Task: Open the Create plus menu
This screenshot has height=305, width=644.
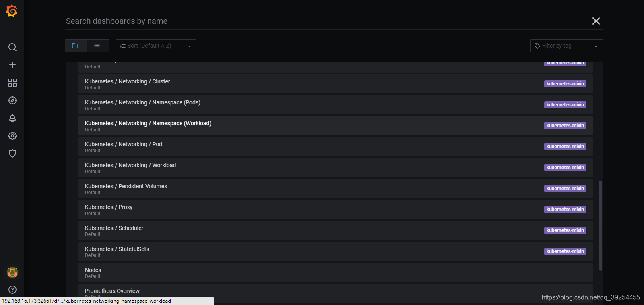Action: (x=12, y=65)
